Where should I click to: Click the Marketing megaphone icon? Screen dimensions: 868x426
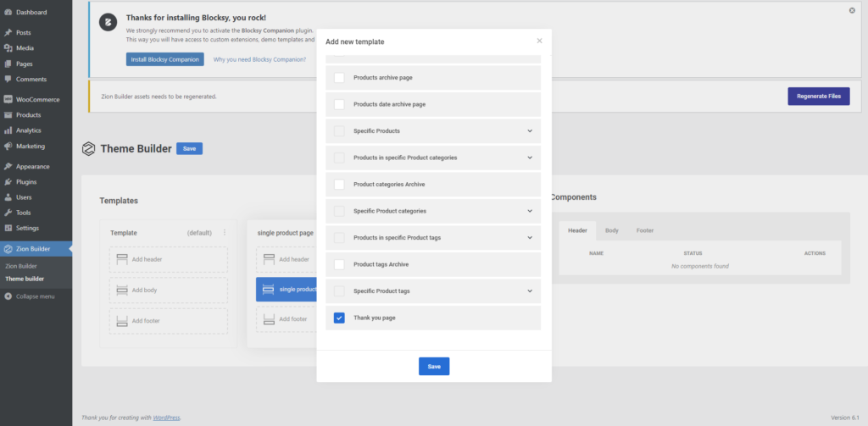[x=8, y=146]
